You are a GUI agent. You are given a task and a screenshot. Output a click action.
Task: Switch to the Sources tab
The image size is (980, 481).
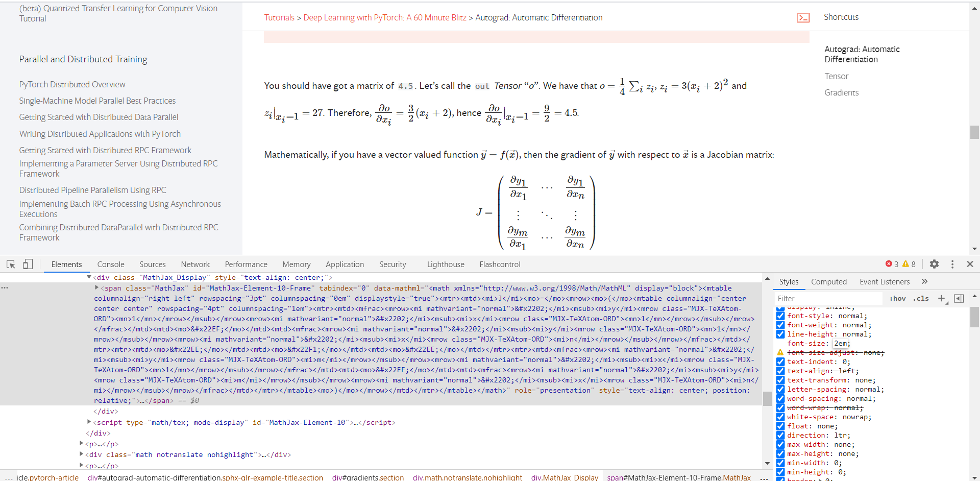tap(153, 264)
